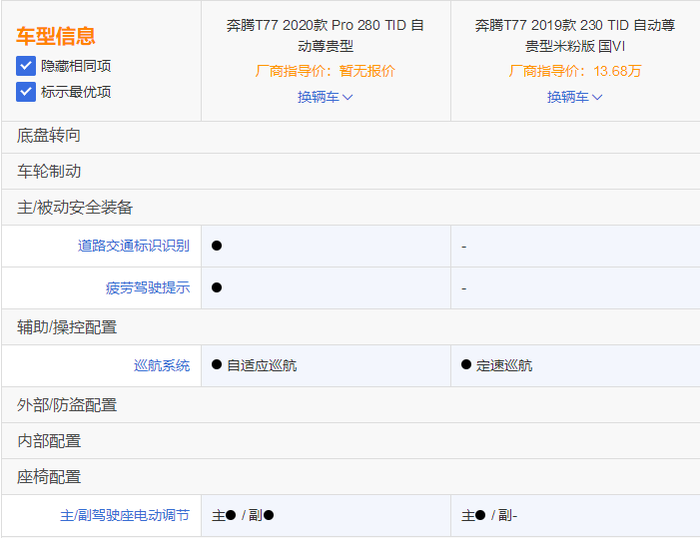Click the 厂商指导价：暂无报价 text
Screen dimensions: 700x538
click(x=325, y=71)
